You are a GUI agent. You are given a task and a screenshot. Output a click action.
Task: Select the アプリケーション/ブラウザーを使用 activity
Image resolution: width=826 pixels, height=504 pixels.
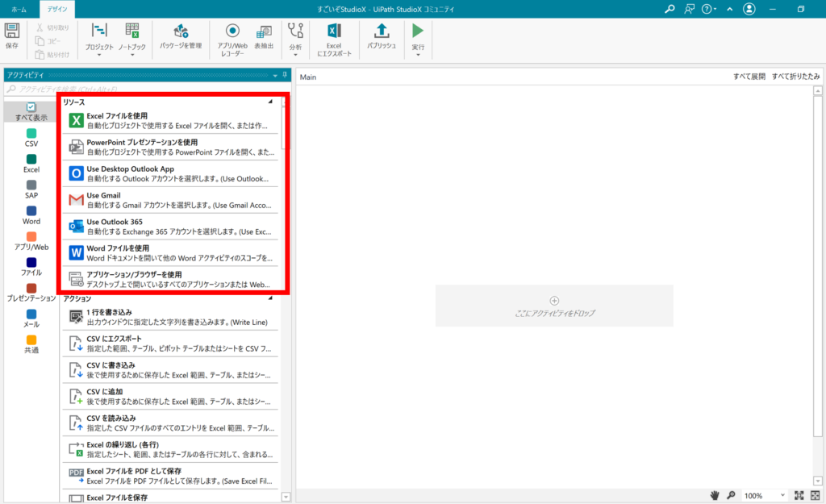(170, 279)
